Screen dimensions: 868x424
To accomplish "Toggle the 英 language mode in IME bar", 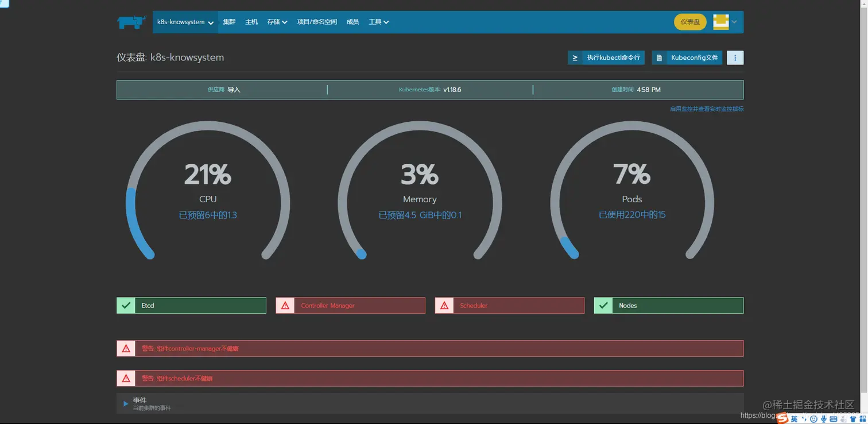I will pos(795,419).
